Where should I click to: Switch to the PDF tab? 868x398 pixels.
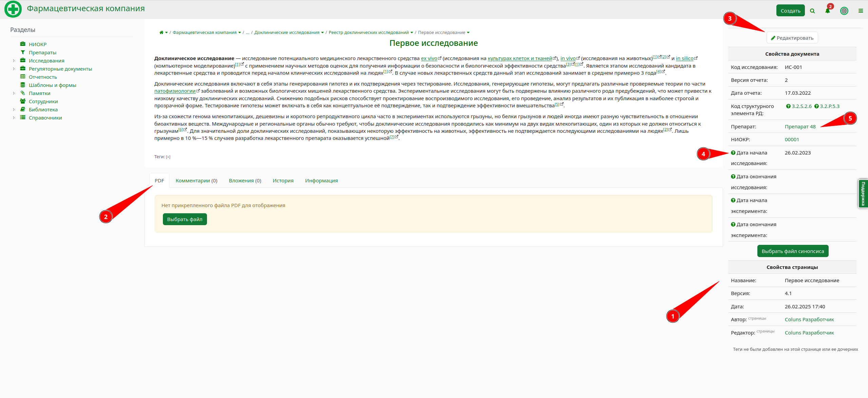click(x=159, y=181)
